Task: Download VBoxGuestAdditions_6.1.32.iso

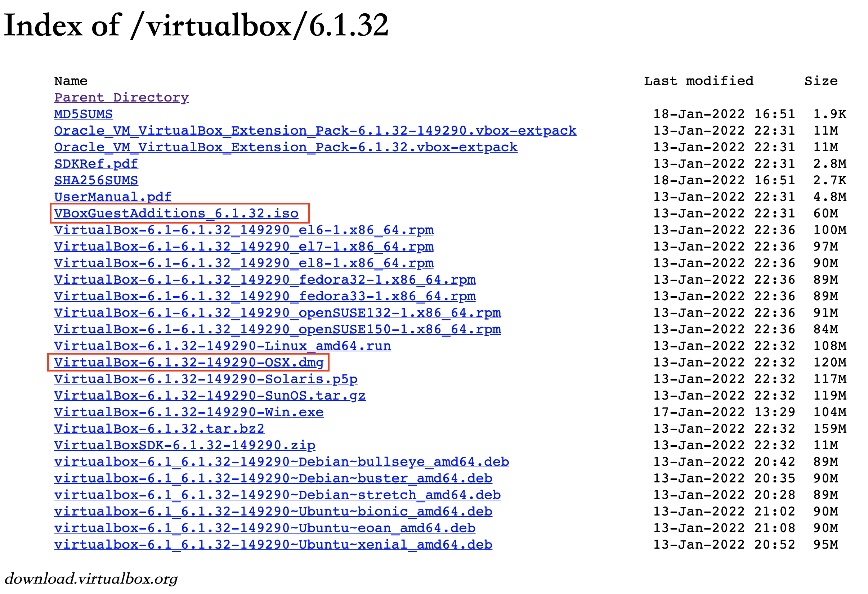Action: click(176, 213)
